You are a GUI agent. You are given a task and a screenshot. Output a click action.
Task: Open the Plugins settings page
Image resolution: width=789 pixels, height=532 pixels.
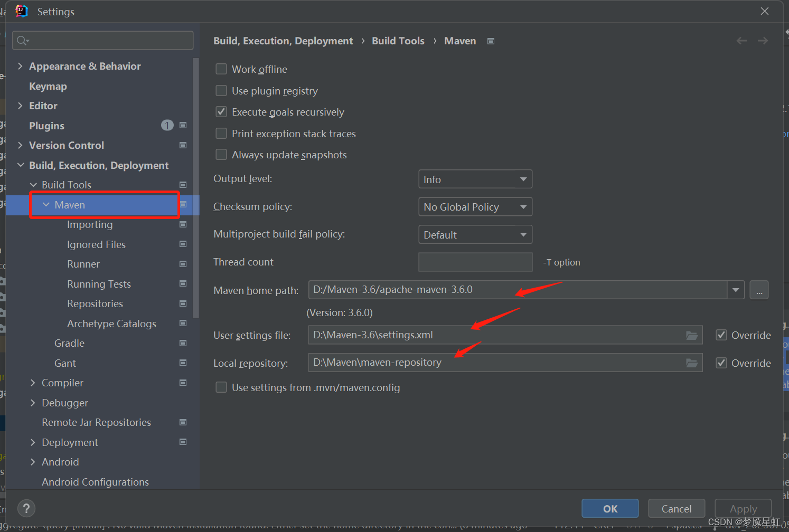[x=46, y=126]
